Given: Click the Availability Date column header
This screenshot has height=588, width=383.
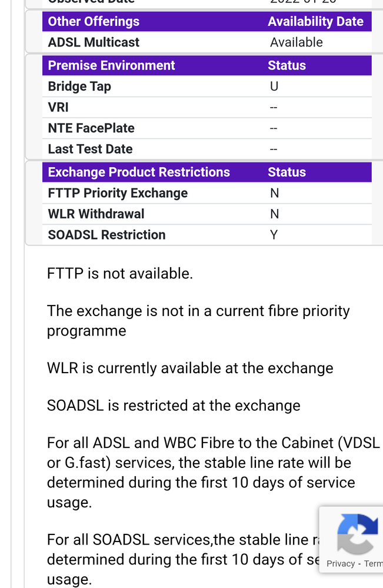Looking at the screenshot, I should click(315, 21).
